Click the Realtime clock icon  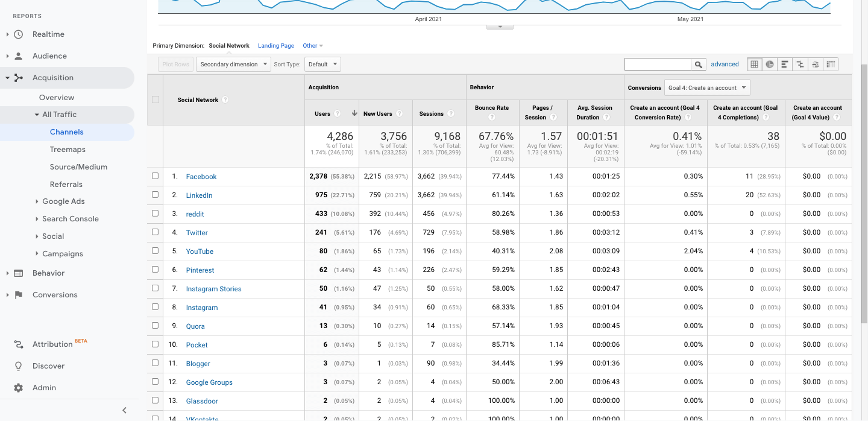point(19,34)
